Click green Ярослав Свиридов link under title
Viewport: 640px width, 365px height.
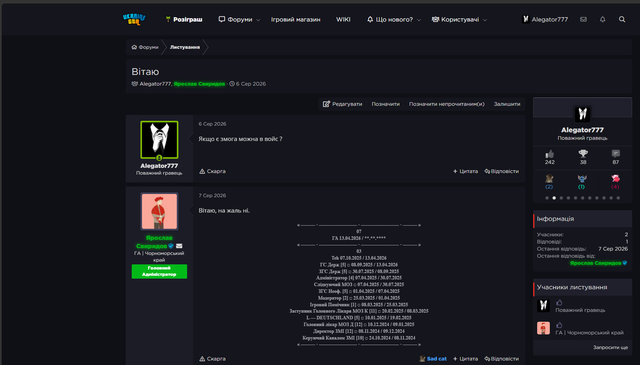pos(199,84)
